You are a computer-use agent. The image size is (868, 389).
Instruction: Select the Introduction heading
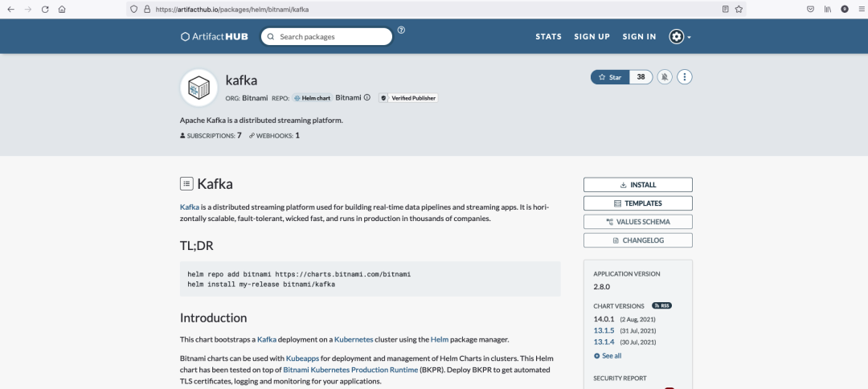pos(213,317)
